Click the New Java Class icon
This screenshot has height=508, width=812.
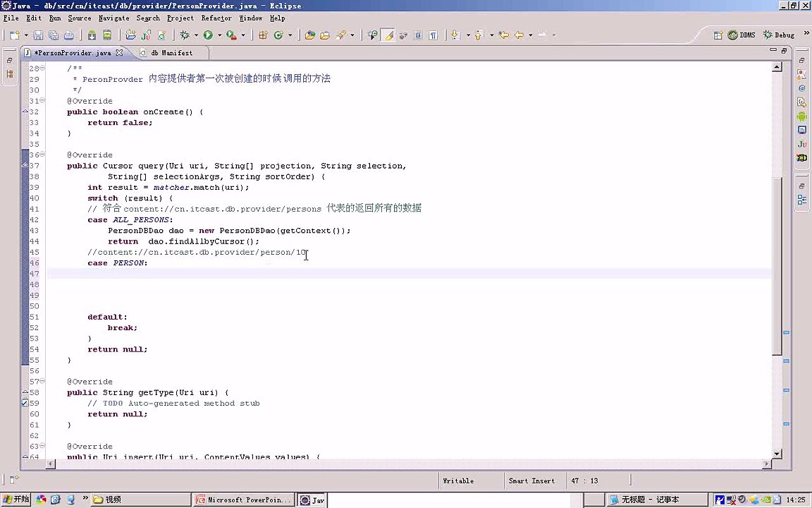tap(278, 35)
